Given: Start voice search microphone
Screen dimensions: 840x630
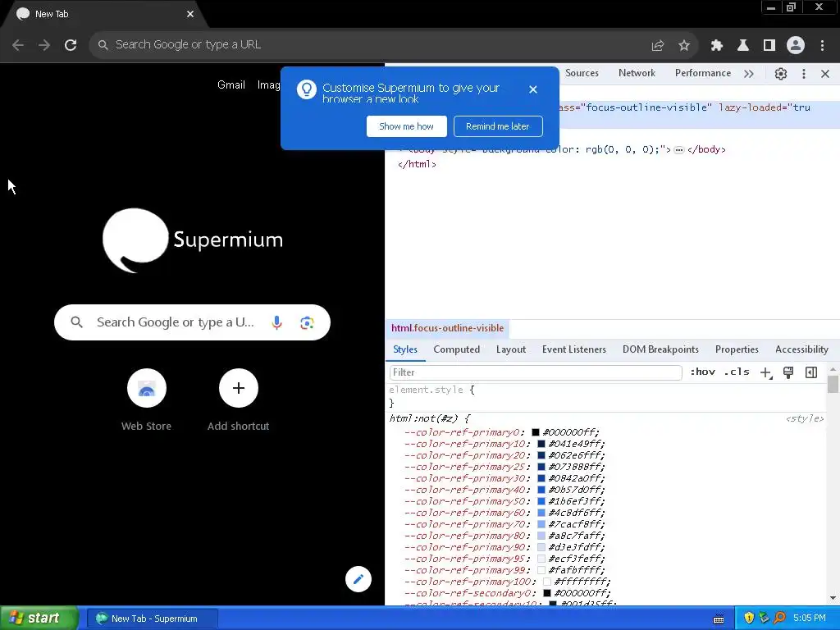Looking at the screenshot, I should 276,322.
